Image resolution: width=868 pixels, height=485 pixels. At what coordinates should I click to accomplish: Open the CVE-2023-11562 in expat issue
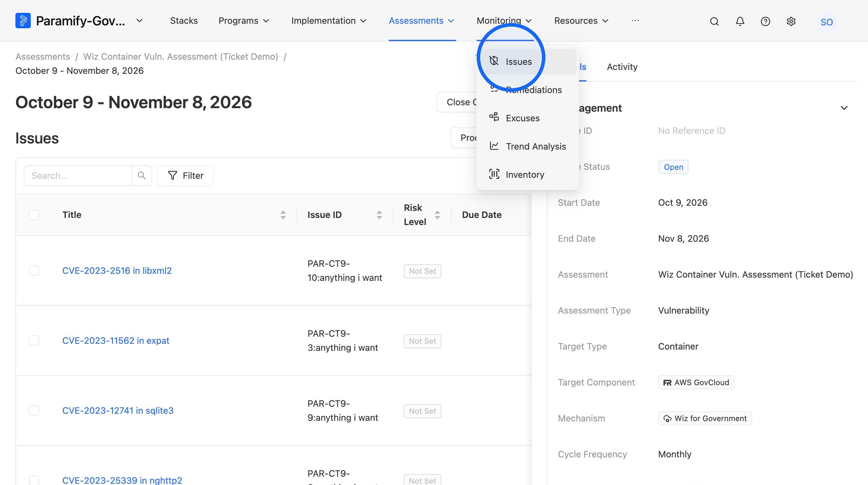tap(116, 341)
